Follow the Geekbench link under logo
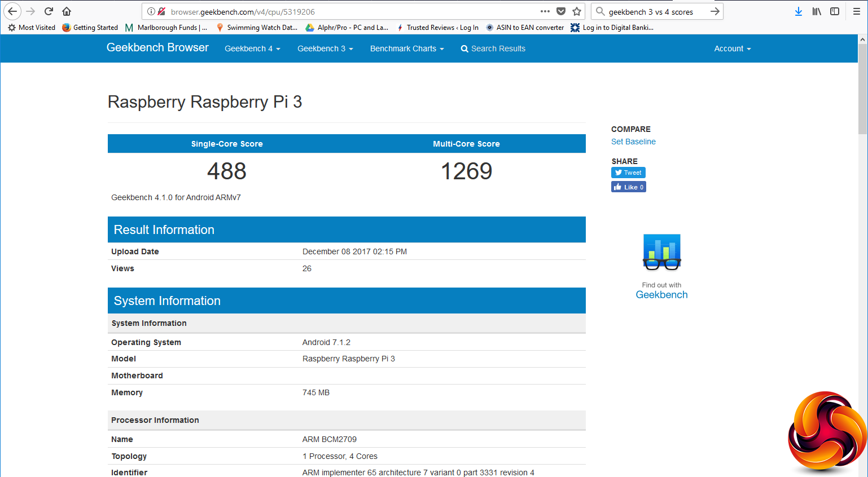This screenshot has height=477, width=868. (661, 295)
